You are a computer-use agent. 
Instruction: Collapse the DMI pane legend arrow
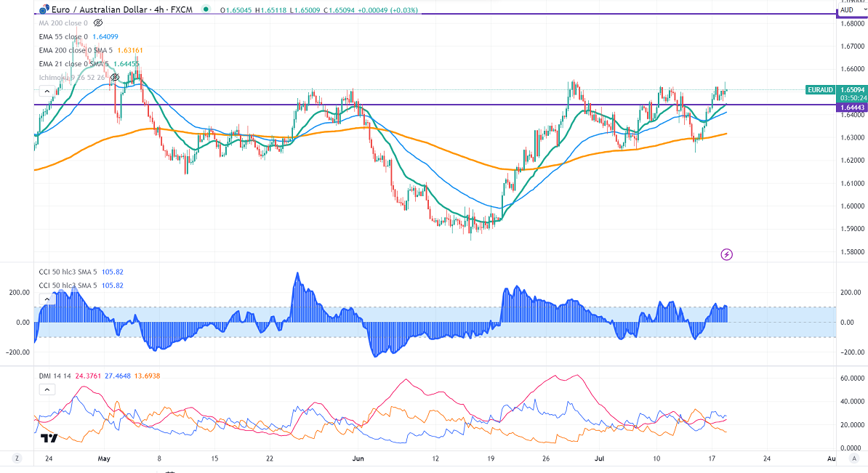(47, 390)
